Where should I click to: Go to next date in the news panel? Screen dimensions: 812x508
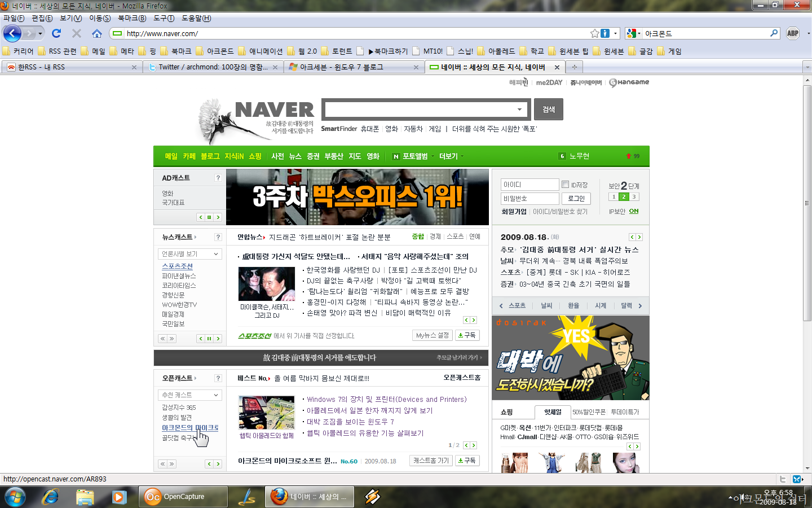click(x=639, y=237)
